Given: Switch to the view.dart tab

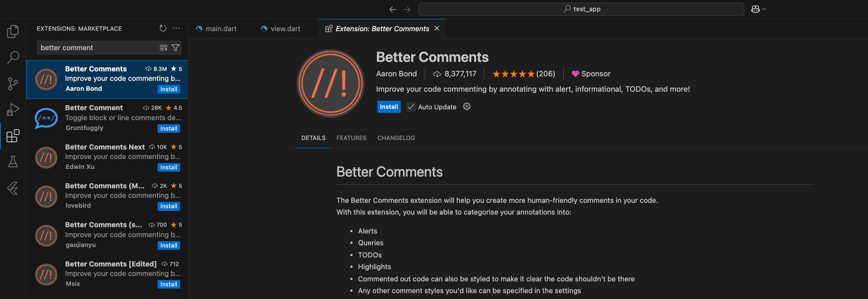Looking at the screenshot, I should point(285,28).
